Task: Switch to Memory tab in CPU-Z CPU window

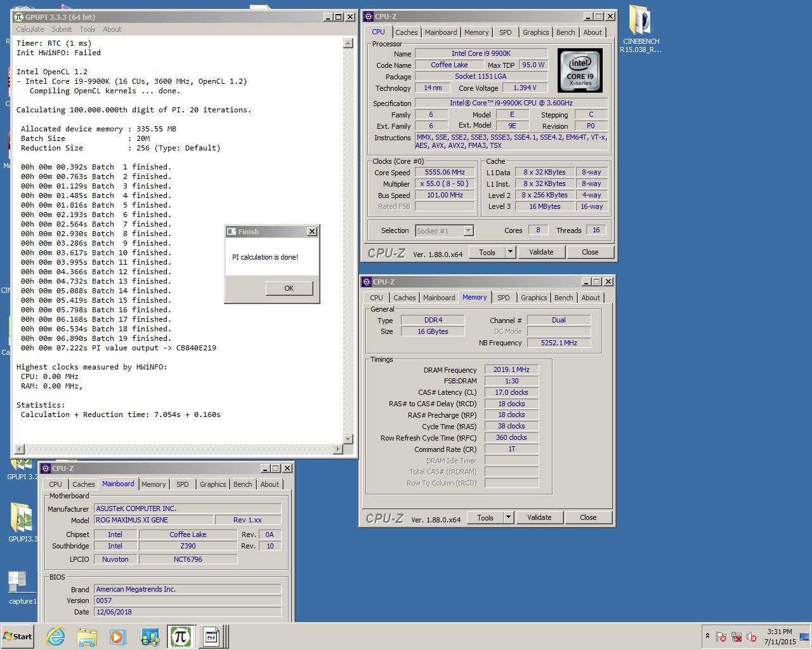Action: 476,32
